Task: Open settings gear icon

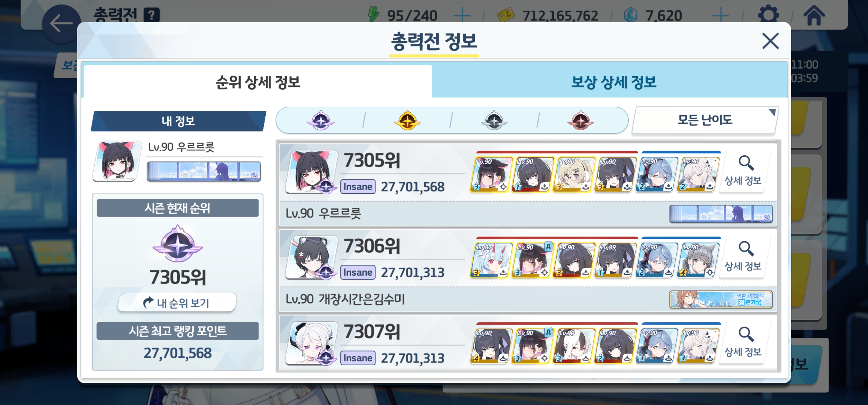Action: pyautogui.click(x=768, y=15)
